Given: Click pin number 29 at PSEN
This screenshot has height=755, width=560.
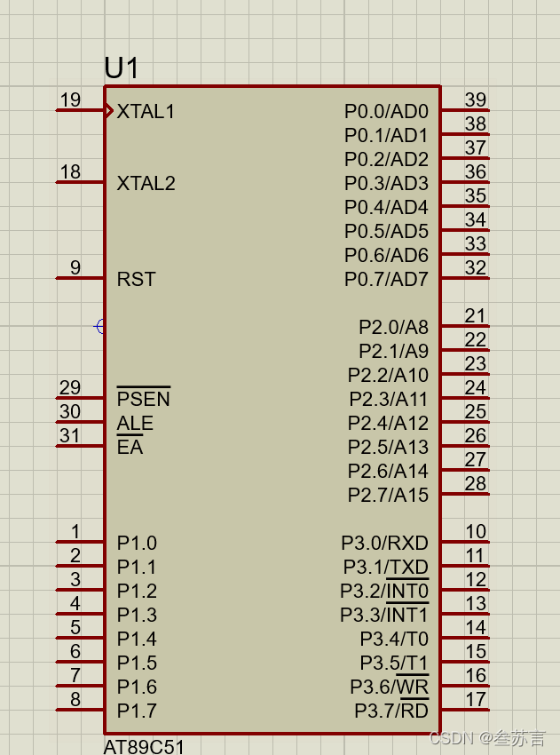Looking at the screenshot, I should click(x=70, y=387).
